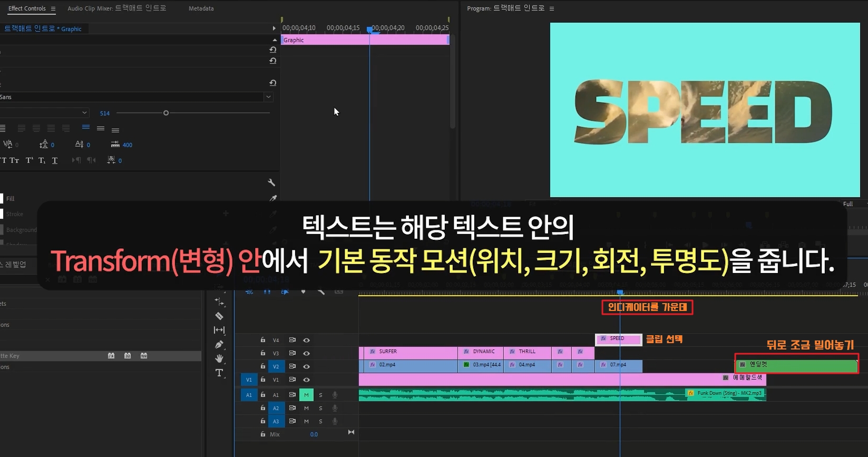Select the Razor tool
Image resolution: width=868 pixels, height=457 pixels.
pyautogui.click(x=219, y=316)
